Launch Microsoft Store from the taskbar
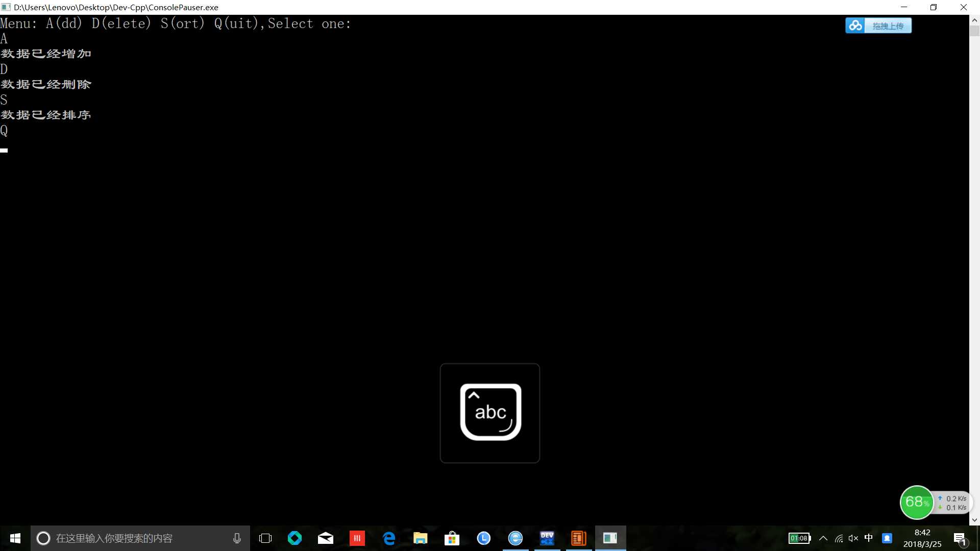Viewport: 980px width, 551px height. [452, 538]
